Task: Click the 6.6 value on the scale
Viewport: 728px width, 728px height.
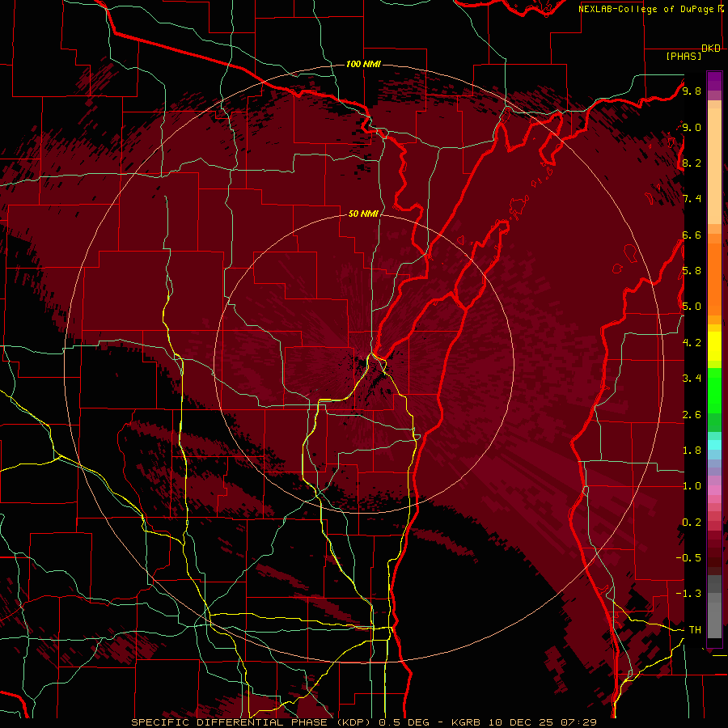Action: click(692, 235)
